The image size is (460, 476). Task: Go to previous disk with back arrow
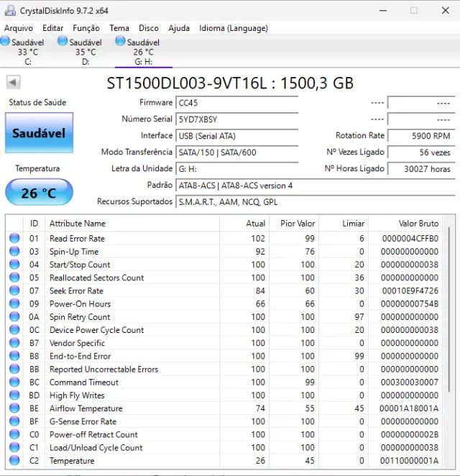[13, 82]
